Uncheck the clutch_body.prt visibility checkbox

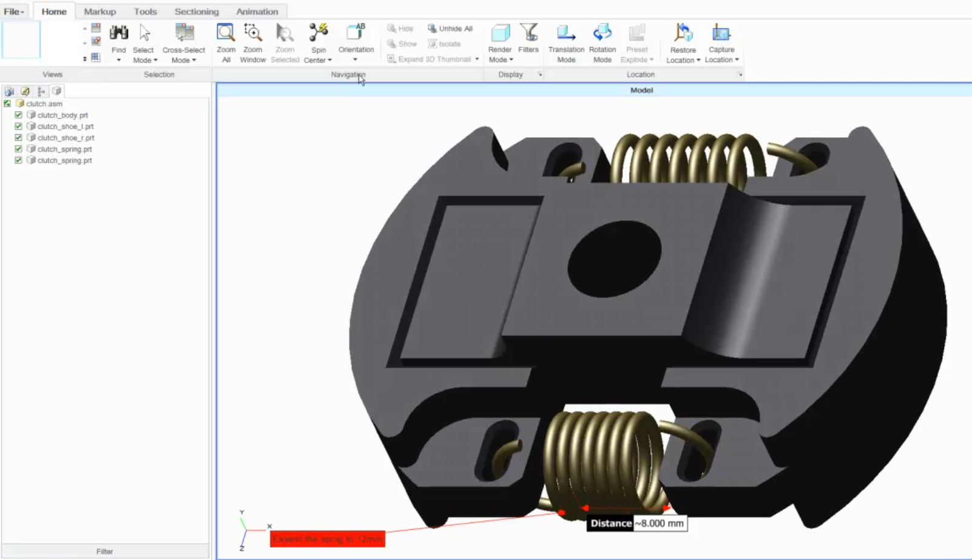point(18,115)
